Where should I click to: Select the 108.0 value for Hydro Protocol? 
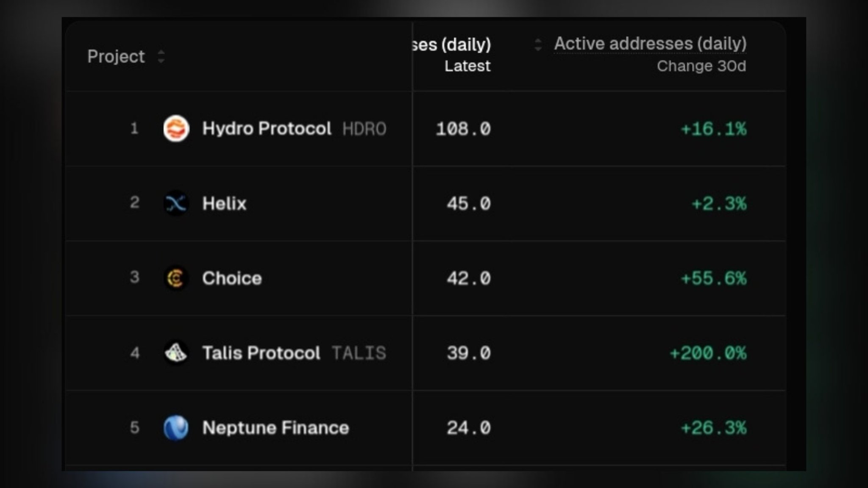point(463,129)
